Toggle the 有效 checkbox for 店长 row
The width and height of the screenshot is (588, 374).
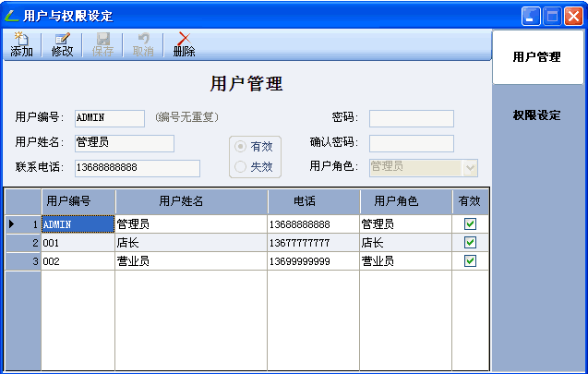(x=470, y=242)
